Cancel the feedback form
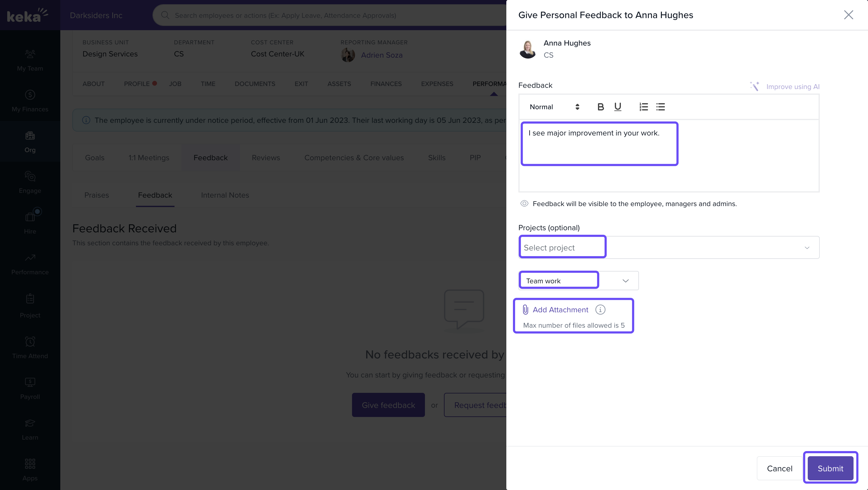 click(779, 468)
